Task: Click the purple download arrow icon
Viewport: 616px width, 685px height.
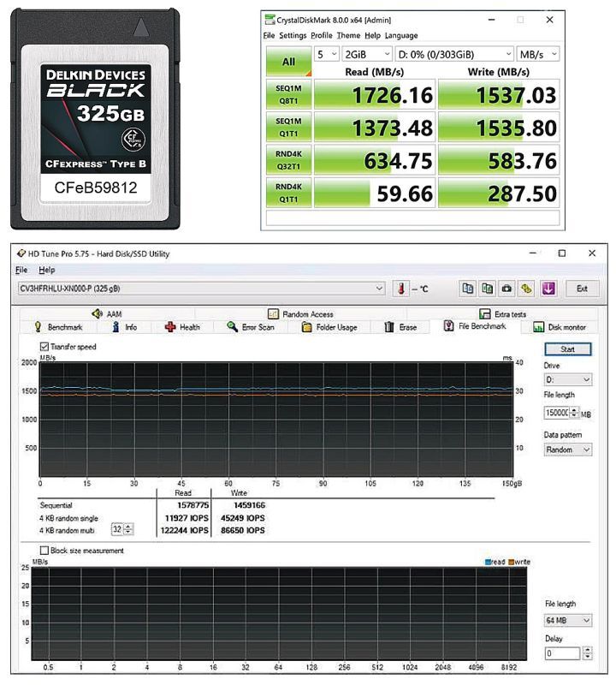Action: (x=548, y=289)
